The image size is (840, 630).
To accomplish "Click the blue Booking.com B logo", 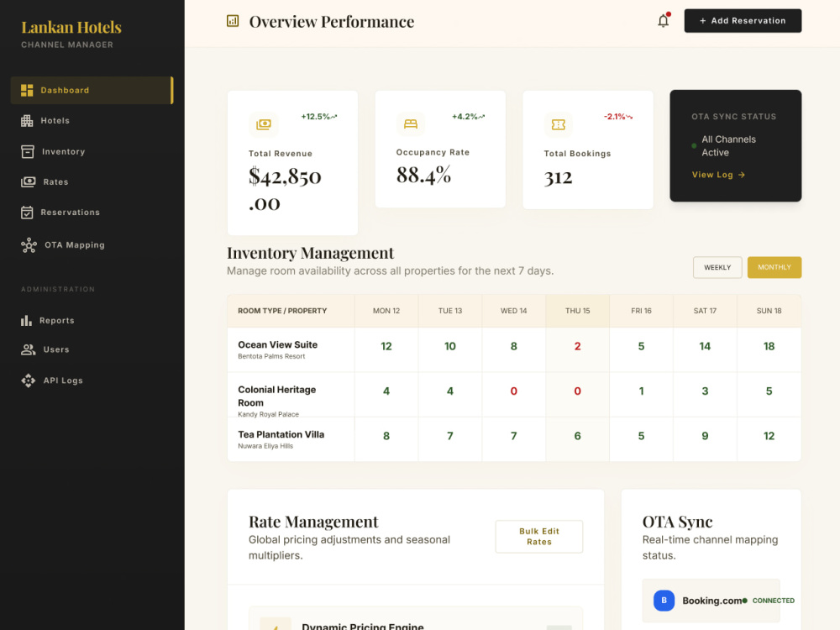I will 664,601.
